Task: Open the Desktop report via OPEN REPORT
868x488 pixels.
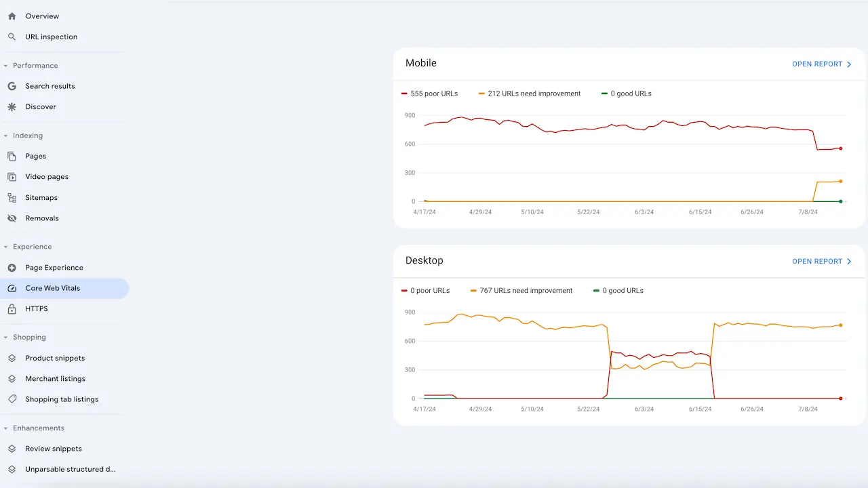Action: point(817,261)
